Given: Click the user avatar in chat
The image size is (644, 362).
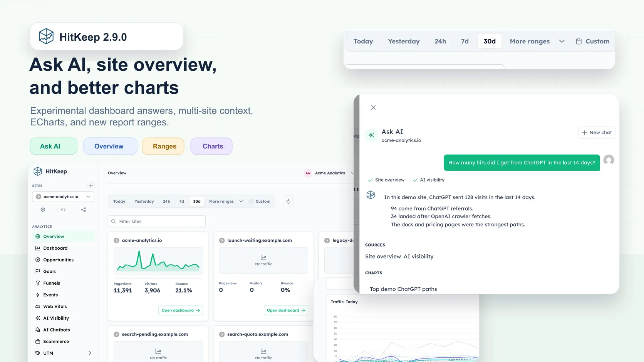Looking at the screenshot, I should 609,160.
